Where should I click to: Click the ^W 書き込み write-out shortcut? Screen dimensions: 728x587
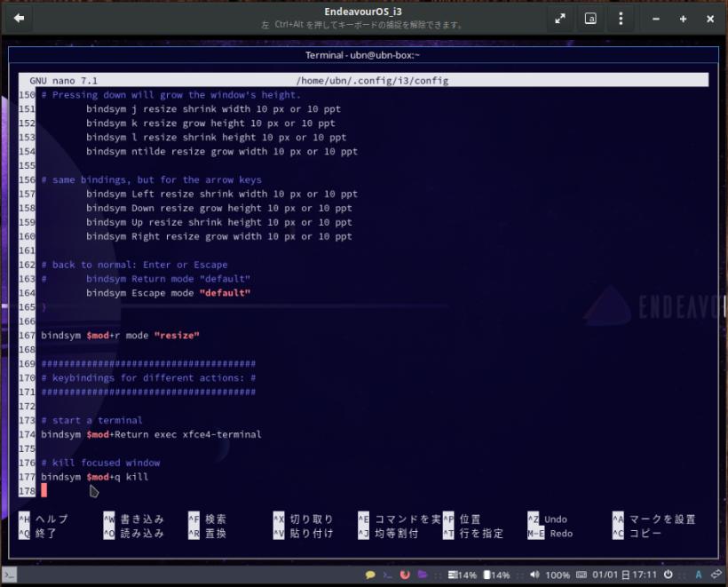[x=134, y=519]
